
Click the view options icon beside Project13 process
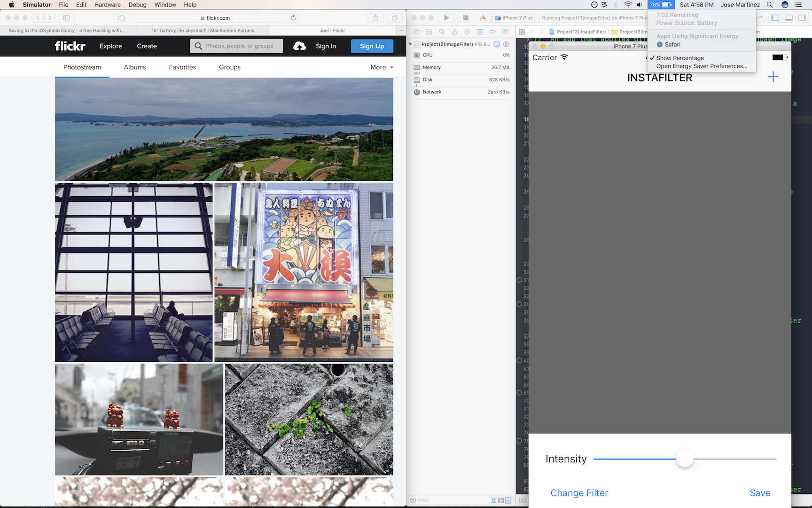coord(506,44)
